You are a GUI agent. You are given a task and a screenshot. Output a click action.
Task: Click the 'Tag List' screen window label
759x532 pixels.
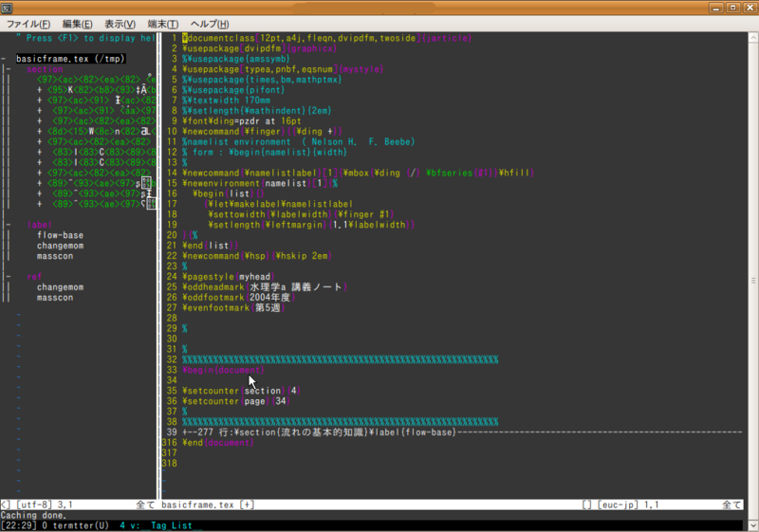(x=172, y=525)
